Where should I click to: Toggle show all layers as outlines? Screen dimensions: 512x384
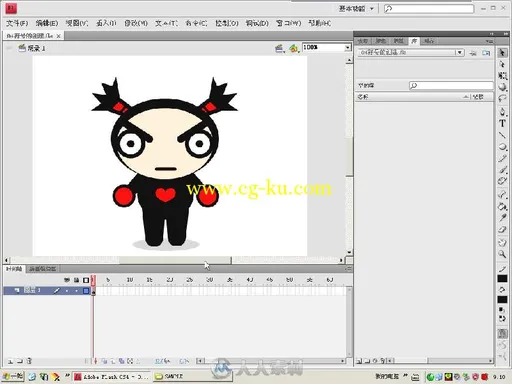coord(86,280)
